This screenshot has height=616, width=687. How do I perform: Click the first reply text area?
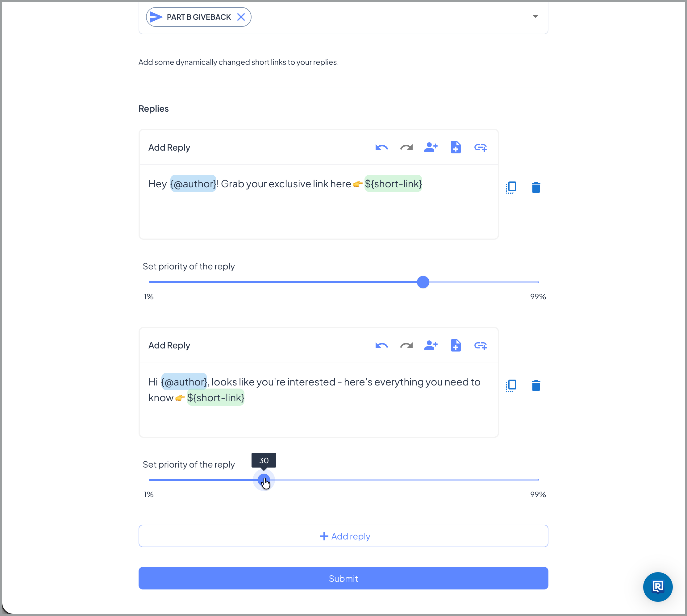pyautogui.click(x=319, y=202)
